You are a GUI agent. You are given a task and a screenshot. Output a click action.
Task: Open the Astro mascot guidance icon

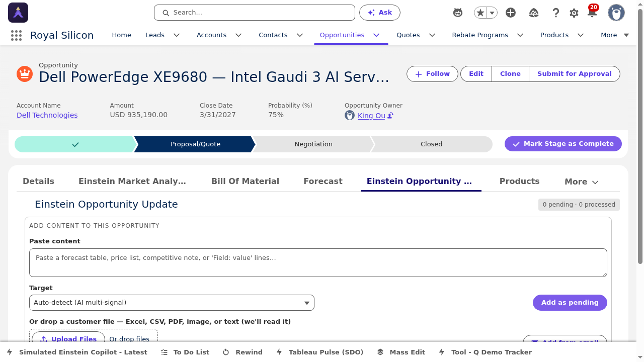(x=458, y=13)
